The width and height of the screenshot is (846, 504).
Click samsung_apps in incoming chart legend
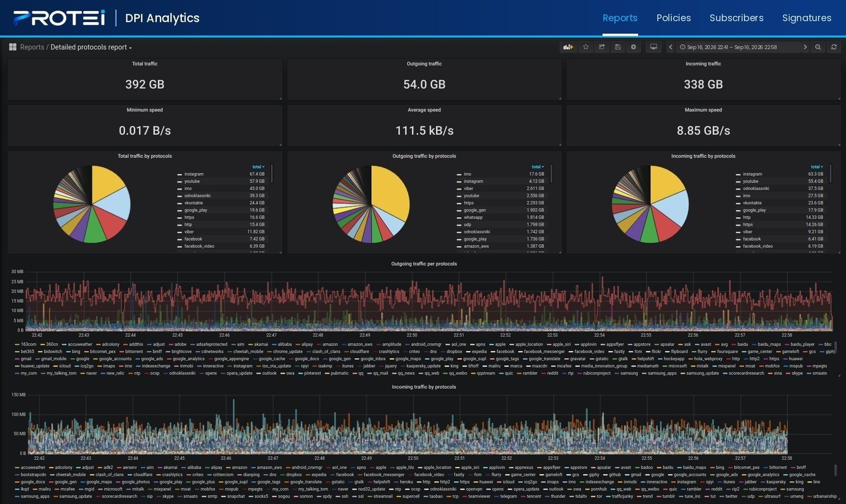click(35, 496)
